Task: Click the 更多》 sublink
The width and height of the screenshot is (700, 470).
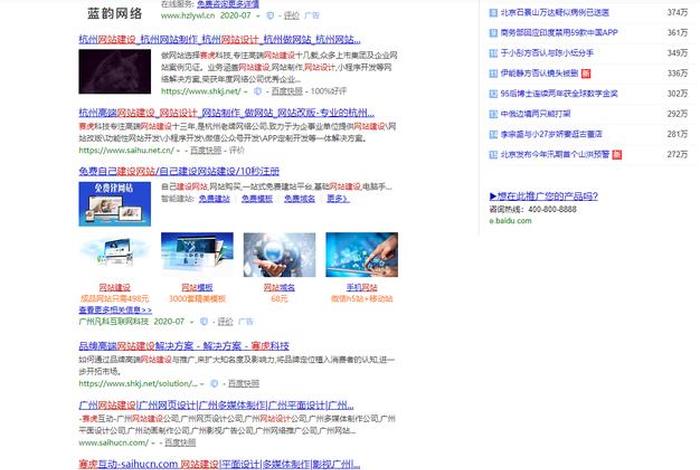Action: (x=338, y=199)
